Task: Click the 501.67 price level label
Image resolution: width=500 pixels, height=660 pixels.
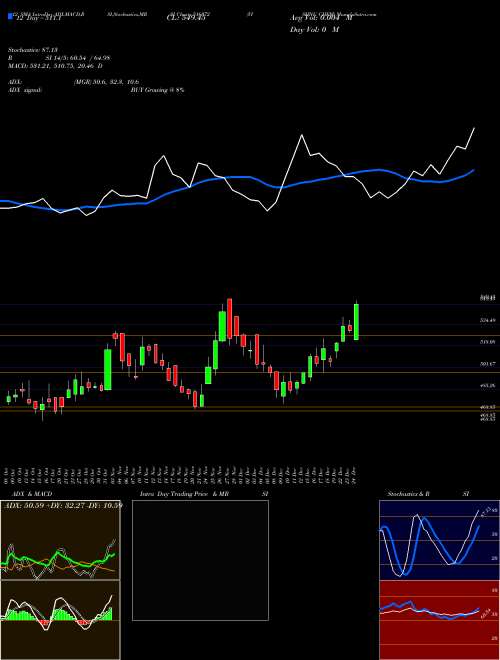Action: [x=488, y=364]
